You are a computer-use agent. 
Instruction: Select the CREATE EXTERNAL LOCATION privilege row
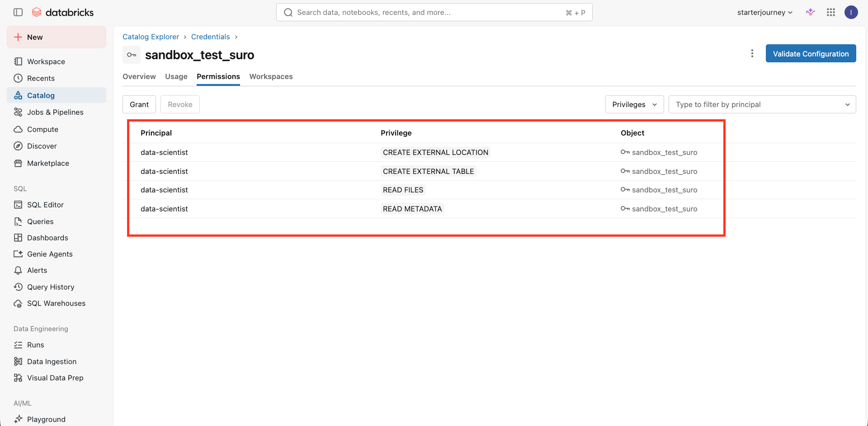[x=489, y=152]
